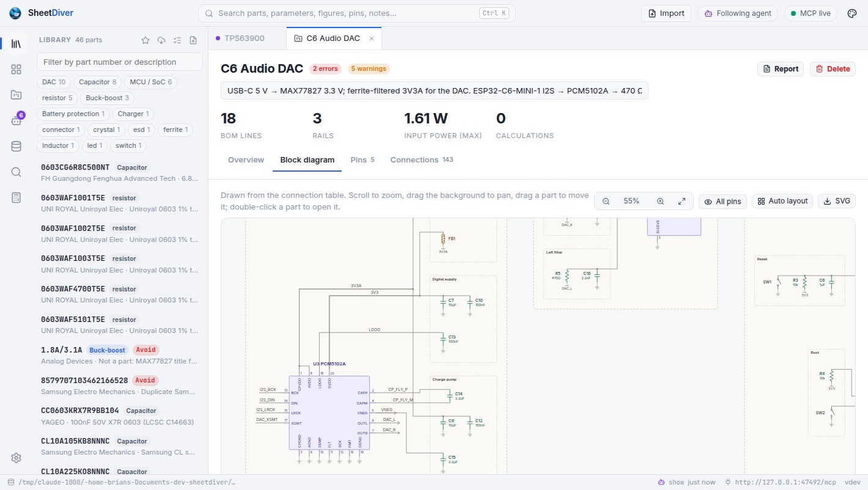
Task: Select part 0603WAF1001T5E in library
Action: [120, 203]
